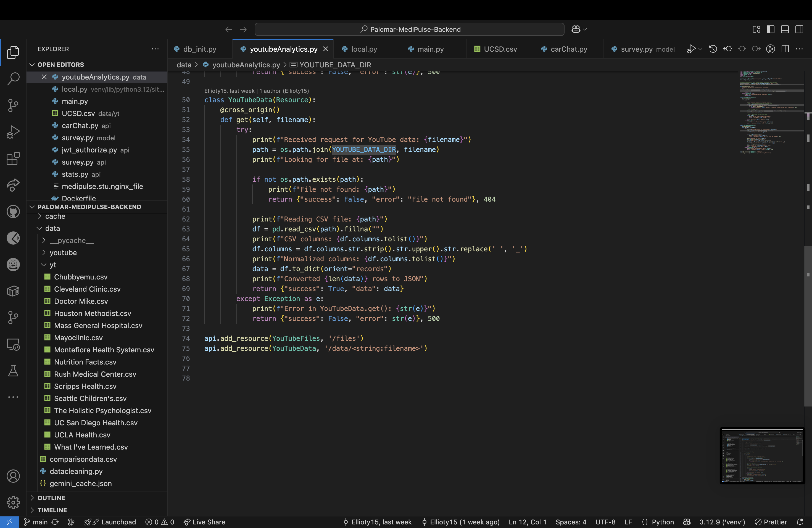The image size is (812, 528).
Task: Expand the OUTLINE section
Action: pyautogui.click(x=51, y=498)
